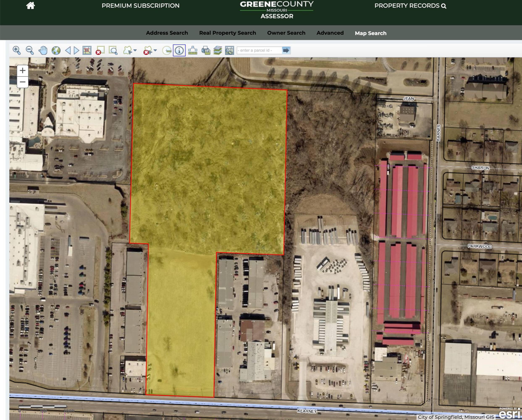
Task: Open the Map Search tab
Action: pyautogui.click(x=370, y=33)
